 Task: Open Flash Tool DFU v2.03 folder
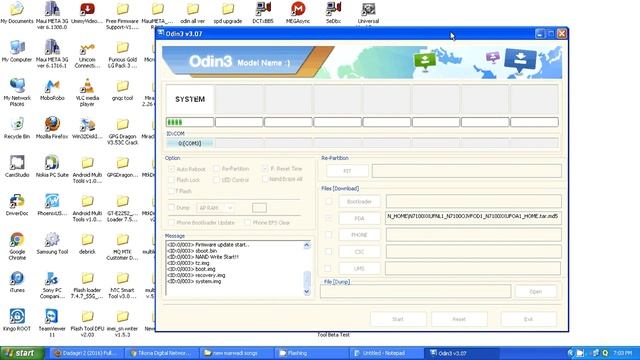[x=87, y=323]
